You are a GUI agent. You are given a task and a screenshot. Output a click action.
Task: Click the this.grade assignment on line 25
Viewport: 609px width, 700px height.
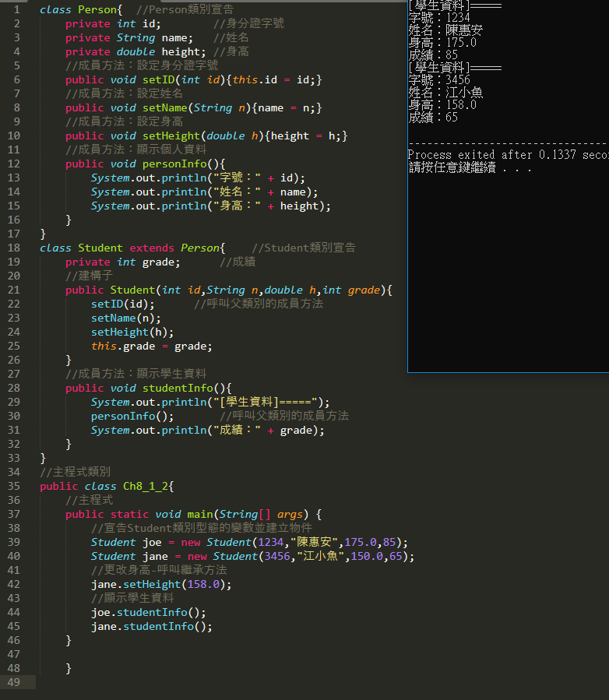tap(151, 346)
